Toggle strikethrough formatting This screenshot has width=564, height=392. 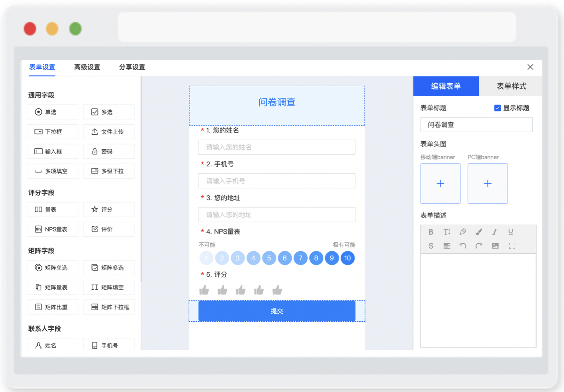click(x=431, y=246)
